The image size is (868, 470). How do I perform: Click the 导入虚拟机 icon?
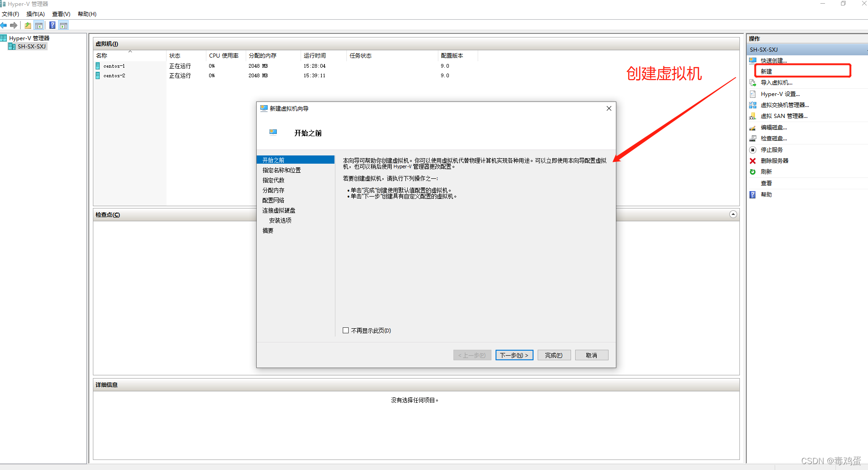pyautogui.click(x=753, y=83)
